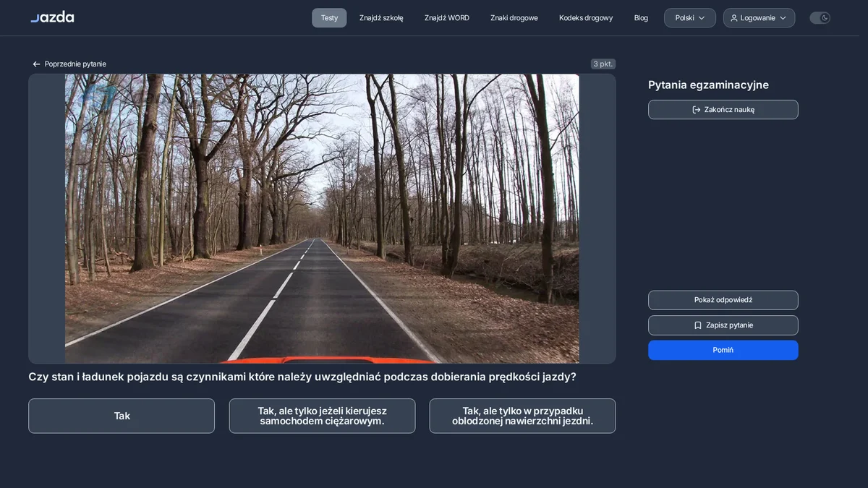868x488 pixels.
Task: Click the Pytania egzaminacyjne heading
Action: pyautogui.click(x=708, y=85)
